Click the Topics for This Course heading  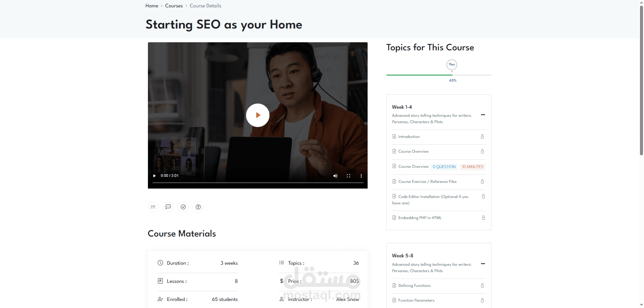point(430,47)
